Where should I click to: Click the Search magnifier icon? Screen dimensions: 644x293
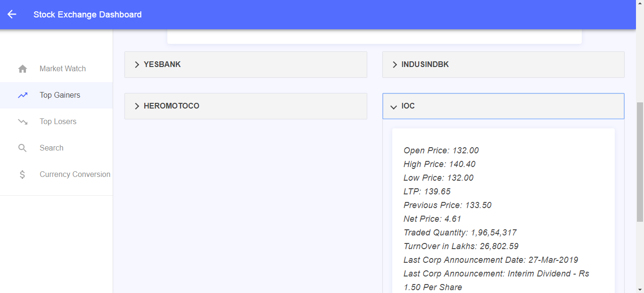pos(23,148)
